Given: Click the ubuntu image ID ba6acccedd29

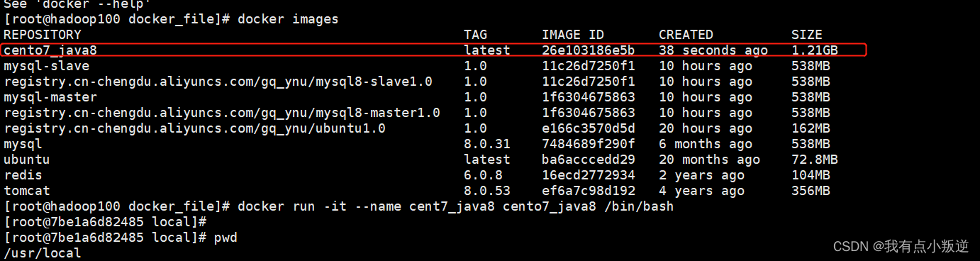Looking at the screenshot, I should pyautogui.click(x=589, y=160).
